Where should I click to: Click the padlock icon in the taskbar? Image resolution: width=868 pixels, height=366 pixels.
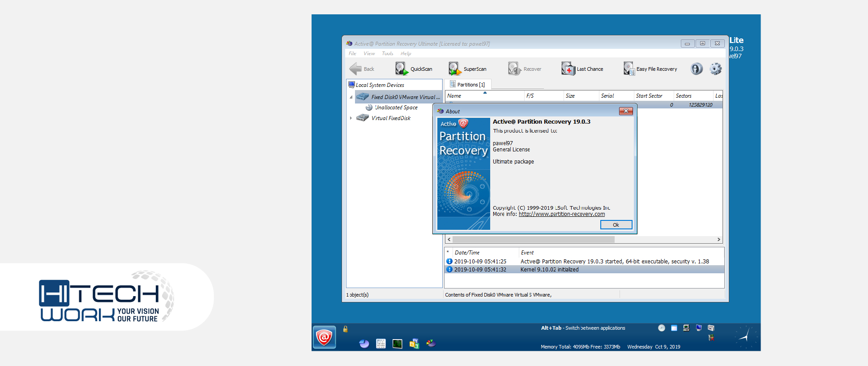346,329
